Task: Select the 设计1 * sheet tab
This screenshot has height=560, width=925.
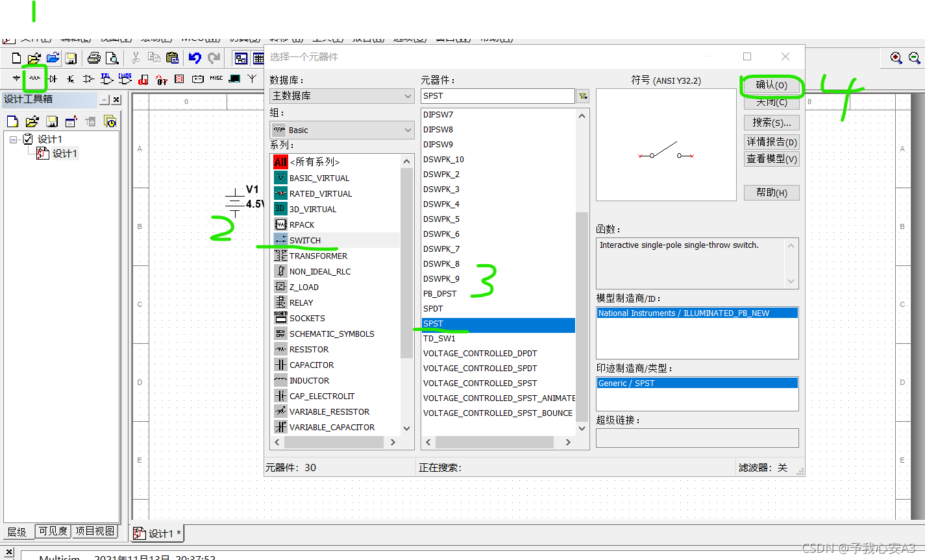Action: click(x=158, y=533)
